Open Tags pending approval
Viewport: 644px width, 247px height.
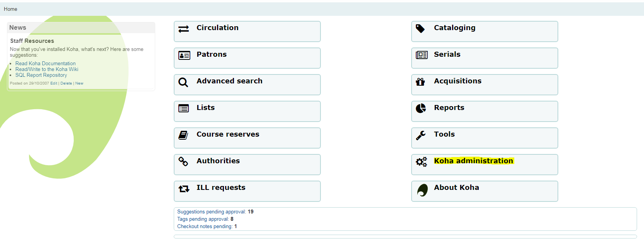tap(203, 219)
